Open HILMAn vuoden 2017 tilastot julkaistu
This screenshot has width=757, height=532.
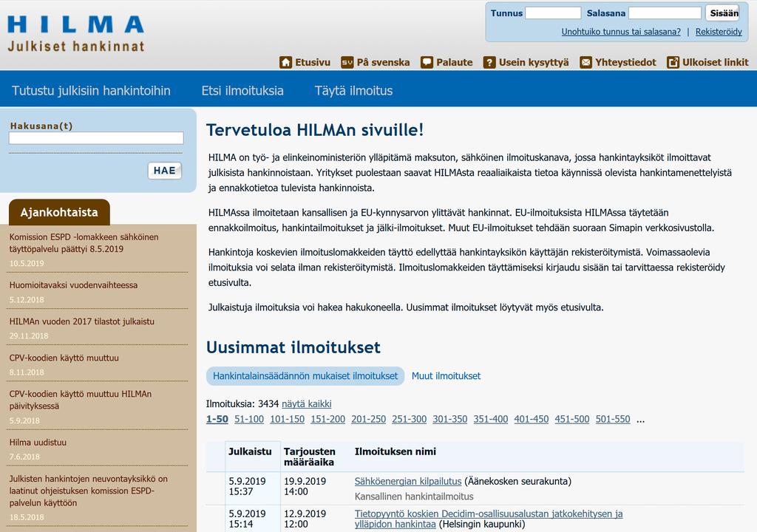(82, 321)
